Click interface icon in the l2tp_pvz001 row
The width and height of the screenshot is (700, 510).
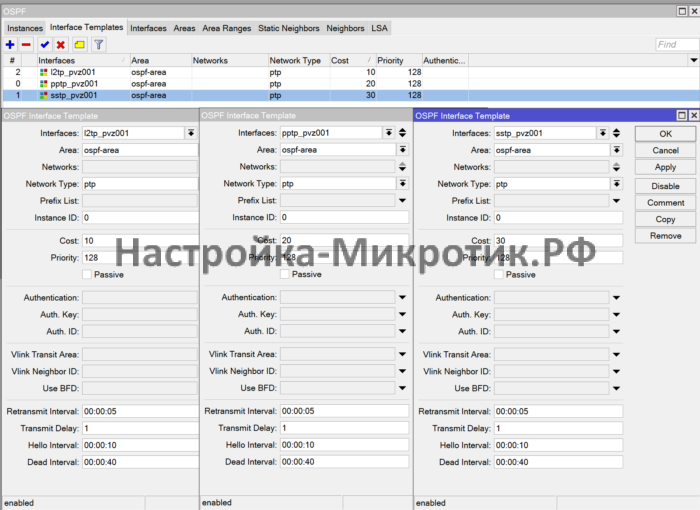click(43, 72)
